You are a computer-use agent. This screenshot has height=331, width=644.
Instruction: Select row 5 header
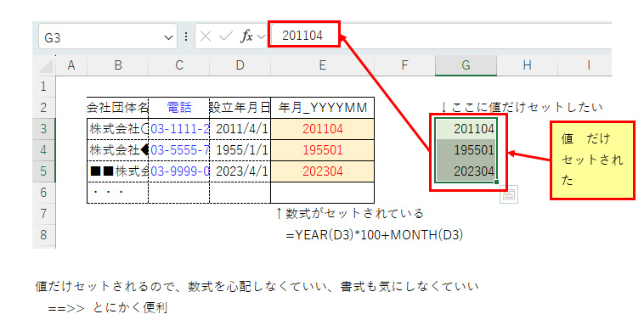tap(43, 171)
